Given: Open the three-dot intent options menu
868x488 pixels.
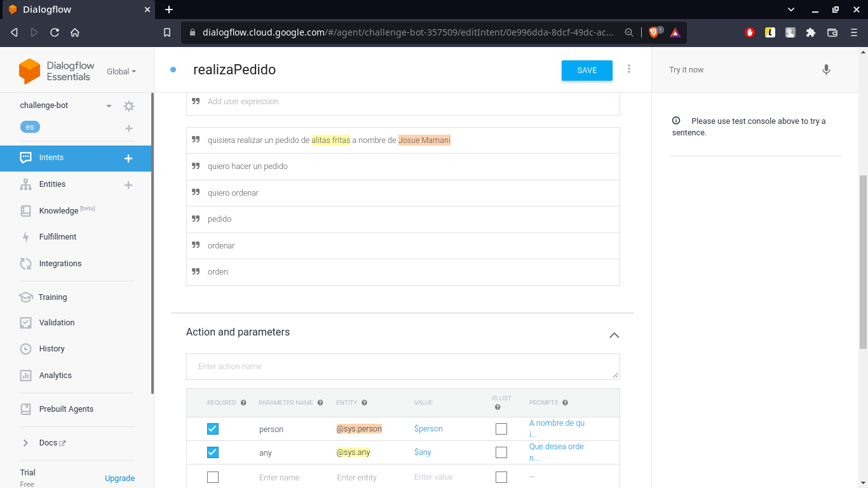Looking at the screenshot, I should [629, 69].
